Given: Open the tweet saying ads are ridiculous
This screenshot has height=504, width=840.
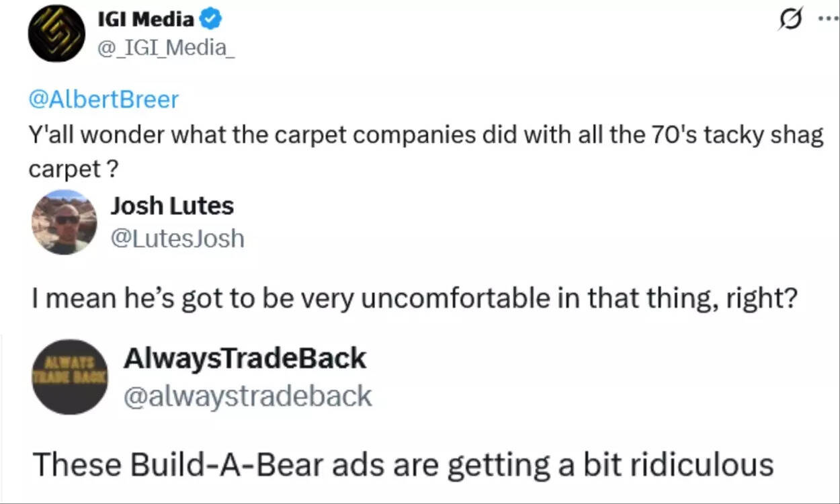Looking at the screenshot, I should [403, 464].
